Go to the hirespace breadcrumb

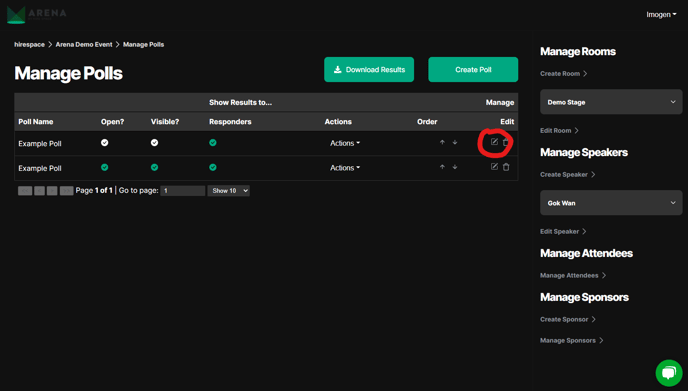coord(29,44)
